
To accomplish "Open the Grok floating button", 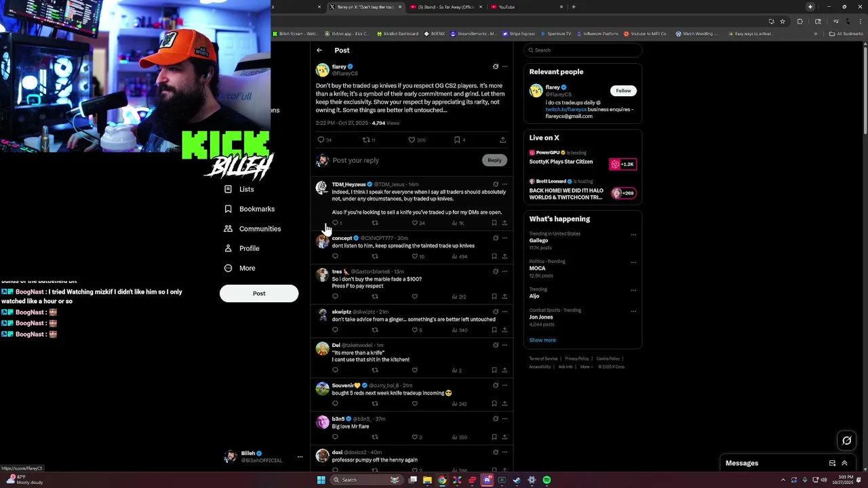I will (846, 441).
